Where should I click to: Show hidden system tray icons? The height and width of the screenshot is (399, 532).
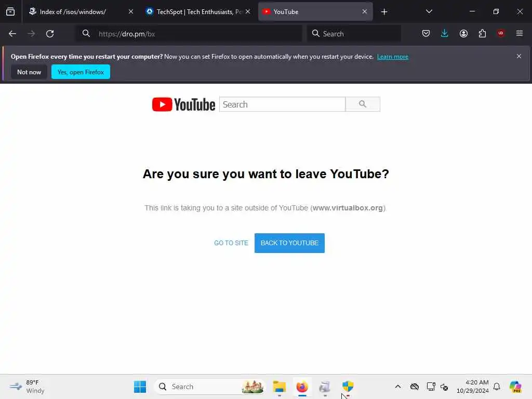coord(398,387)
